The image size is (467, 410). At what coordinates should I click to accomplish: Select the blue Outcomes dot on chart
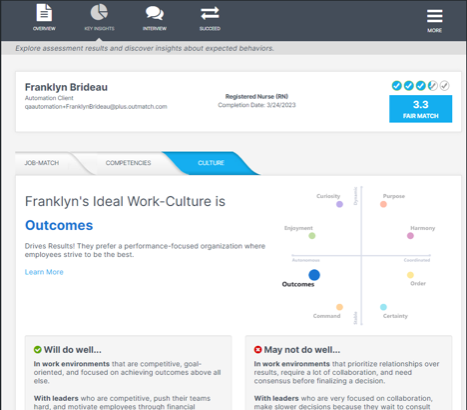tap(314, 275)
